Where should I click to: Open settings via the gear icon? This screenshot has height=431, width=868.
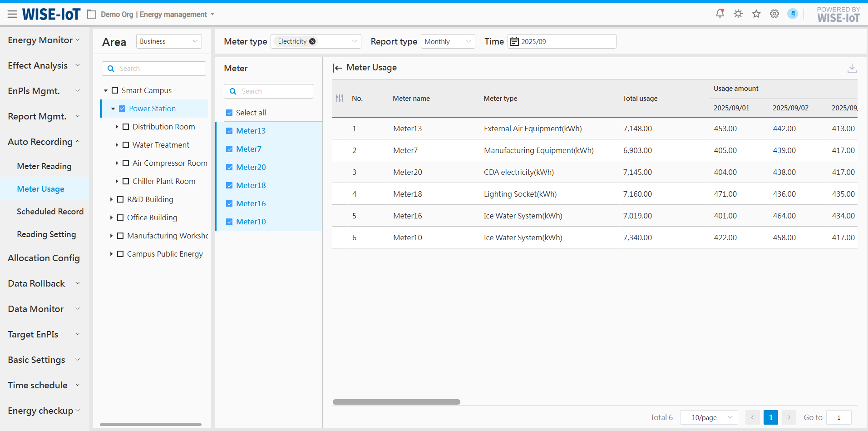coord(774,14)
